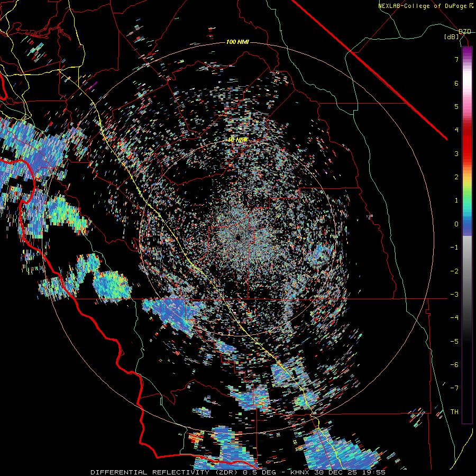Click the scale value 6
This screenshot has height=476, width=476.
point(456,83)
